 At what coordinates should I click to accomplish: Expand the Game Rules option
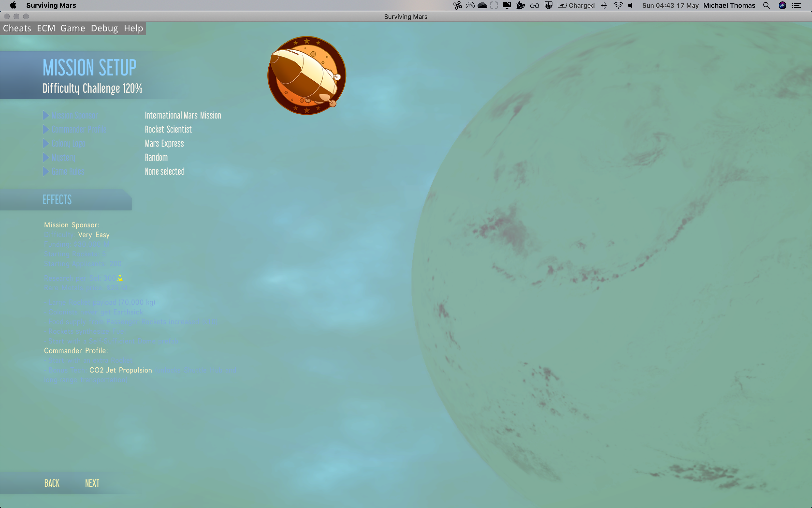click(63, 171)
